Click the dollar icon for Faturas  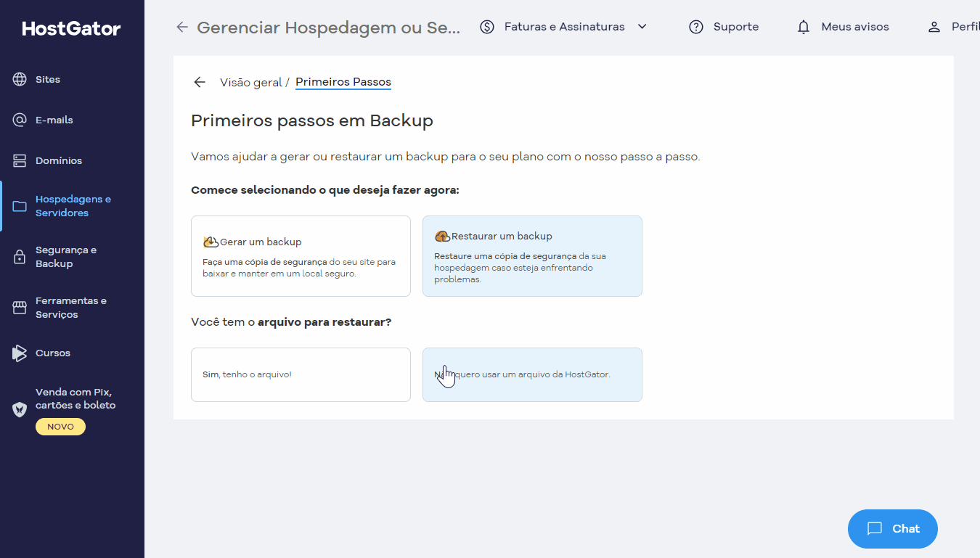[x=487, y=27]
